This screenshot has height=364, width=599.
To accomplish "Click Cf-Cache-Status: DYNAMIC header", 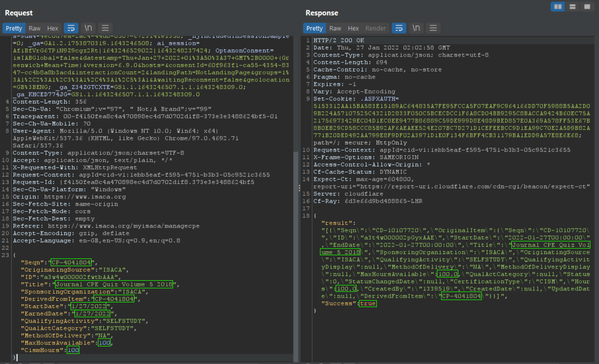I will [x=360, y=172].
